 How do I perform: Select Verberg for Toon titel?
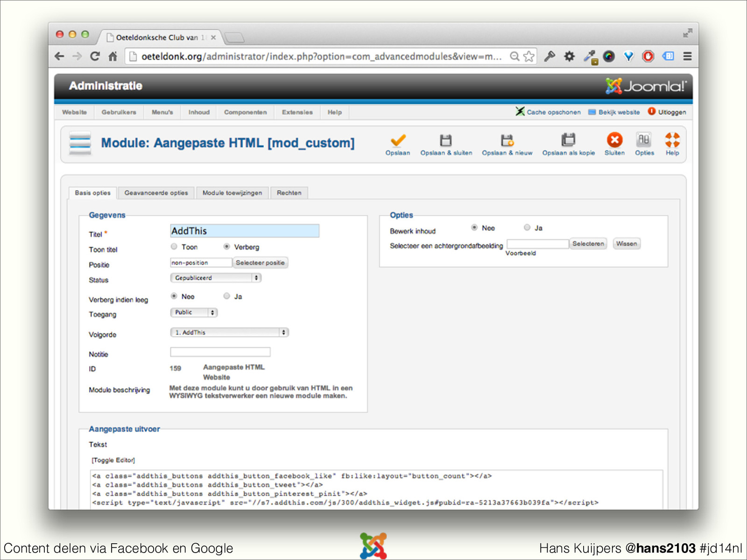pyautogui.click(x=226, y=246)
